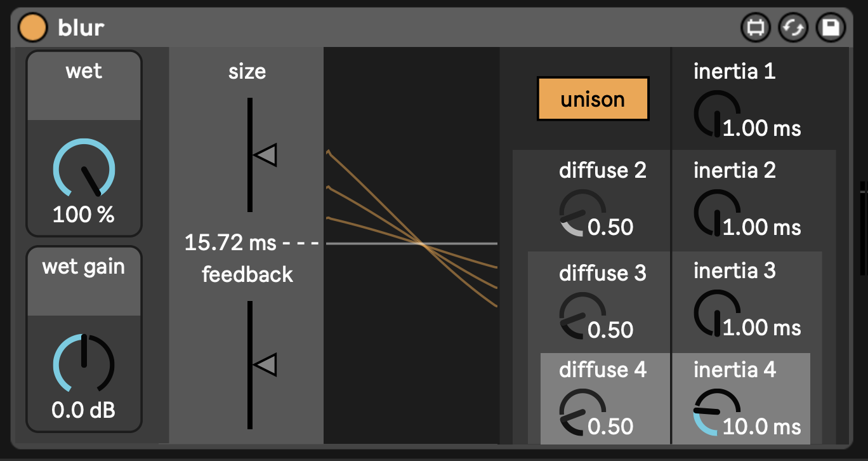Click the blur device title text
The height and width of the screenshot is (461, 868).
[x=81, y=28]
